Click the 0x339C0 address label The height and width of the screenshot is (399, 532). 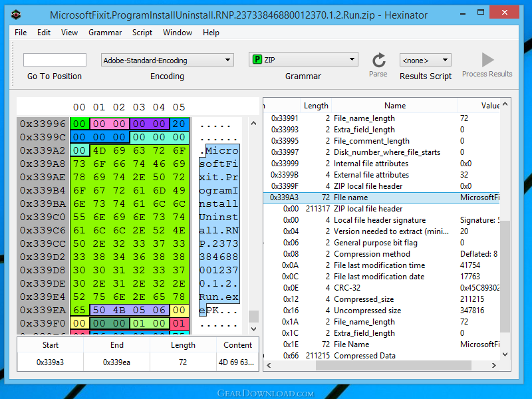tap(43, 217)
